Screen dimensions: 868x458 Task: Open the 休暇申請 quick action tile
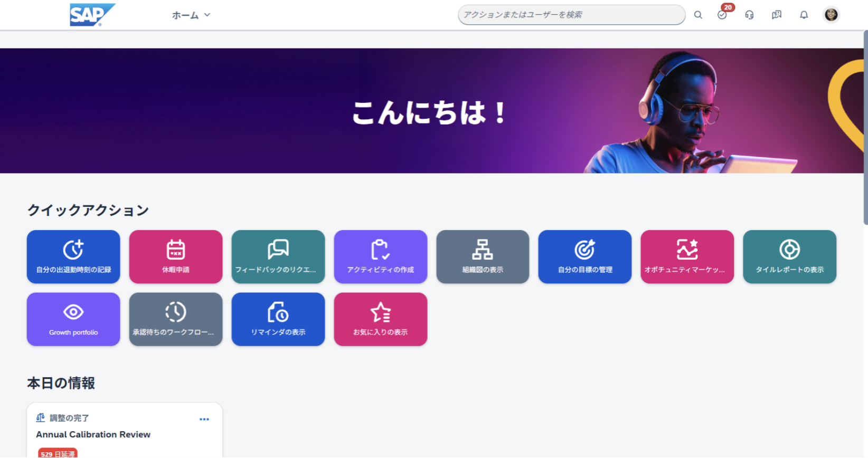[176, 256]
